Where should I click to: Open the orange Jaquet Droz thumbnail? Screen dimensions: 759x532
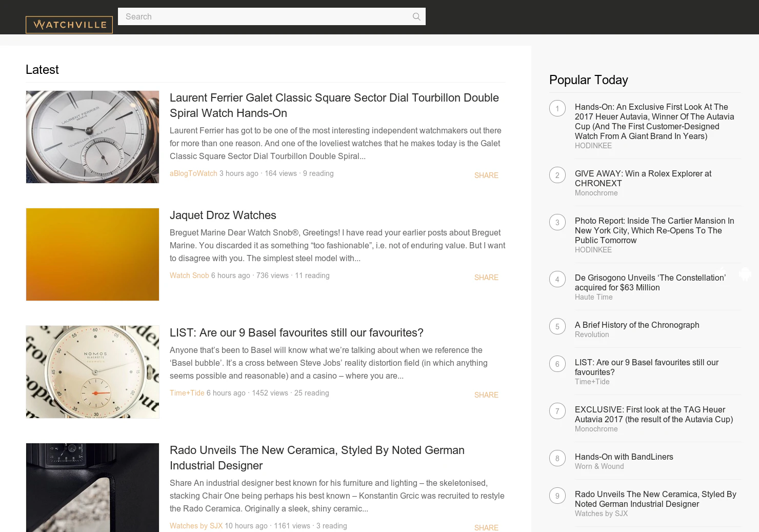[x=92, y=254]
